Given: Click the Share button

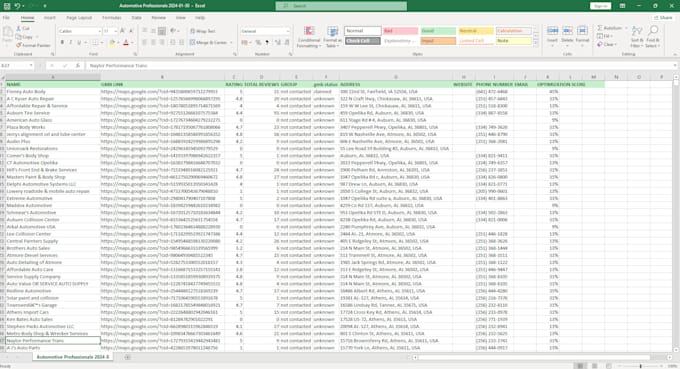Looking at the screenshot, I should pyautogui.click(x=664, y=18).
